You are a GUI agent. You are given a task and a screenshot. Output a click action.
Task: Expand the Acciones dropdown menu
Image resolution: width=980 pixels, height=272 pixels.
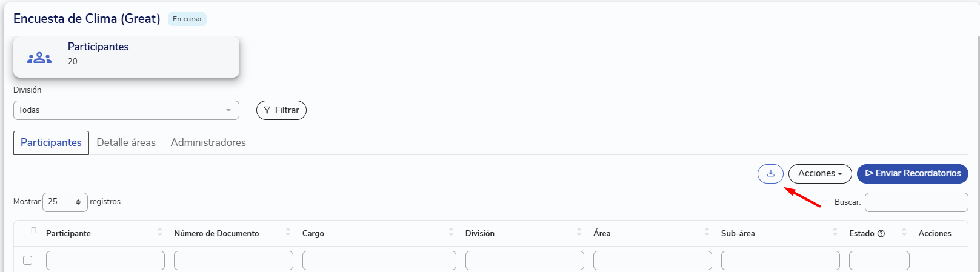pyautogui.click(x=820, y=174)
